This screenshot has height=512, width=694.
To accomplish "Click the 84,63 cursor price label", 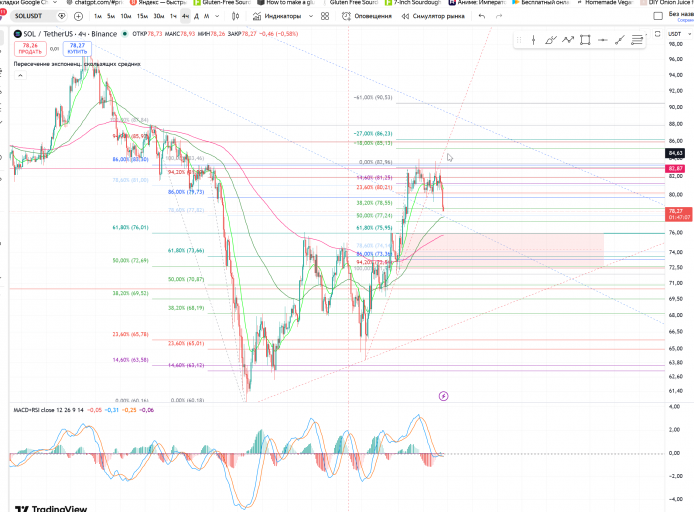I will point(675,154).
